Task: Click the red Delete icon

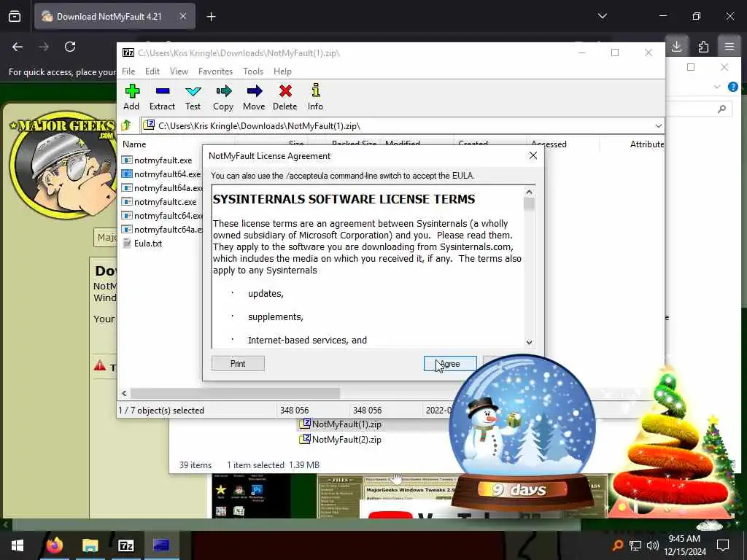Action: tap(285, 97)
